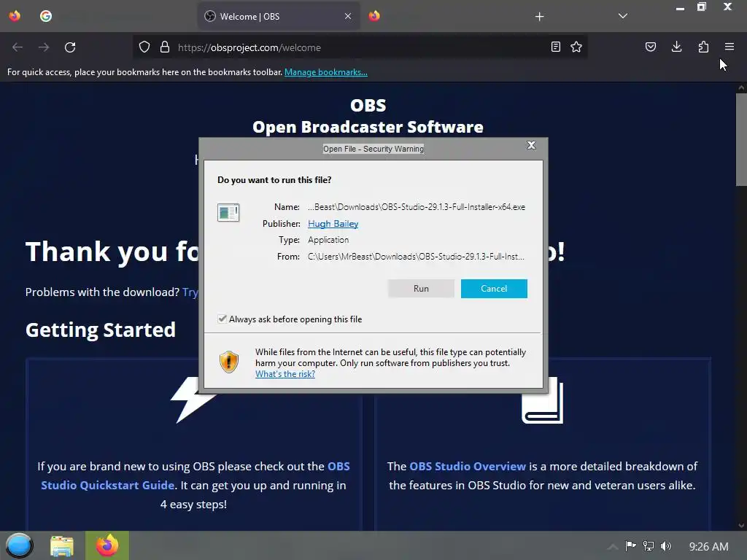
Task: Select the Welcome | OBS tab
Action: click(x=279, y=16)
